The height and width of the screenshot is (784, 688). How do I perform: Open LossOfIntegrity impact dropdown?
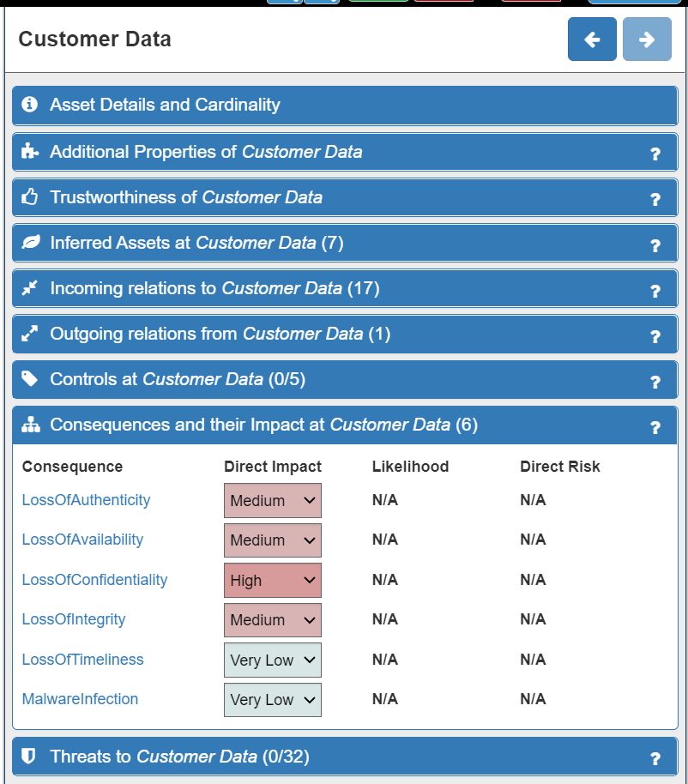(273, 619)
